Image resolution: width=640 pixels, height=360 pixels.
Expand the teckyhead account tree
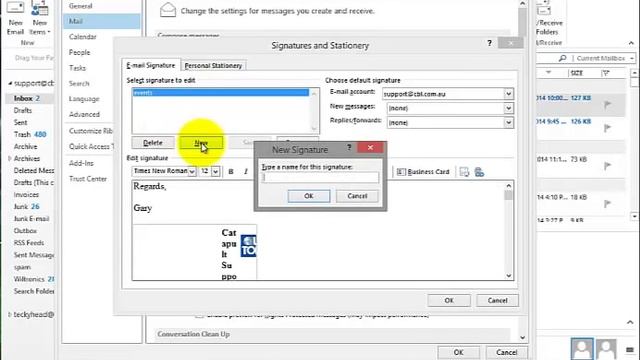click(x=9, y=314)
